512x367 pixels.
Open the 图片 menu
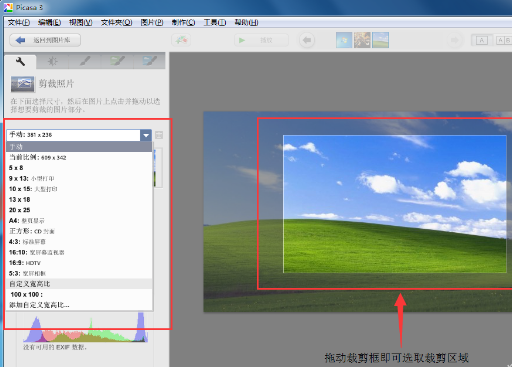(x=152, y=22)
